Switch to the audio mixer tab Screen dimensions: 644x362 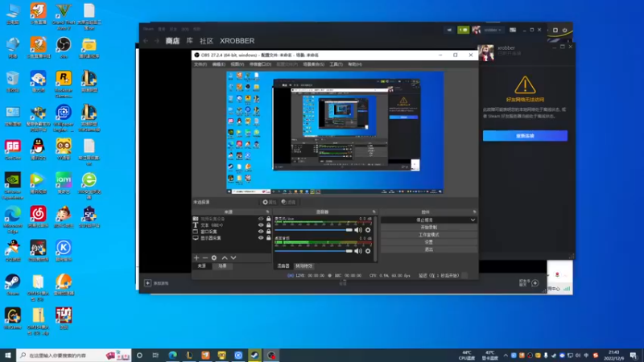point(283,266)
